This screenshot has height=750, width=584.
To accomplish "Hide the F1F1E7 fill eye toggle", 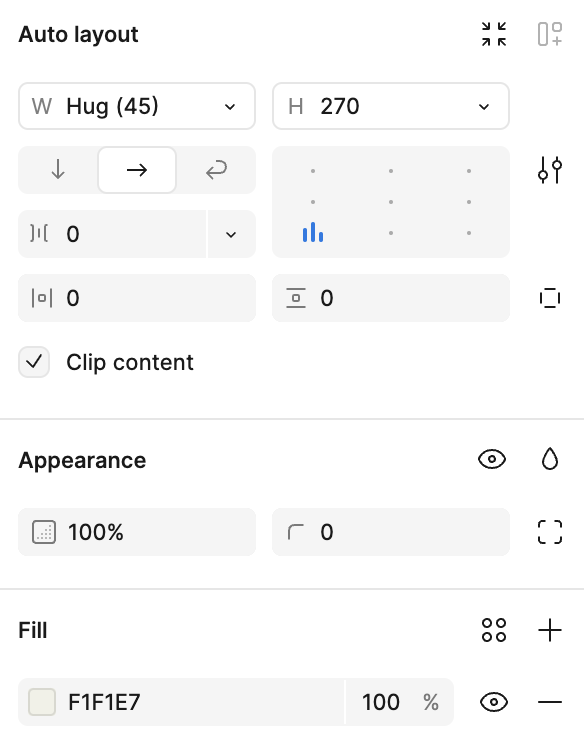I will pos(494,702).
